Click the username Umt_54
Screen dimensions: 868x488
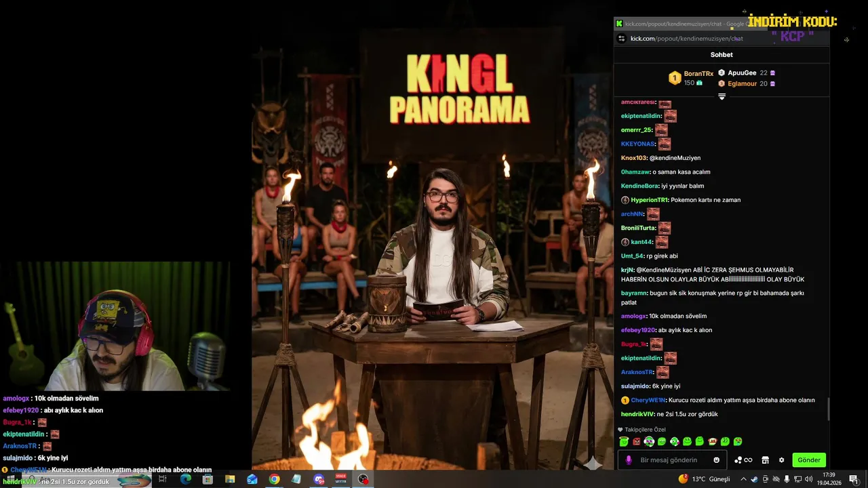coord(631,256)
